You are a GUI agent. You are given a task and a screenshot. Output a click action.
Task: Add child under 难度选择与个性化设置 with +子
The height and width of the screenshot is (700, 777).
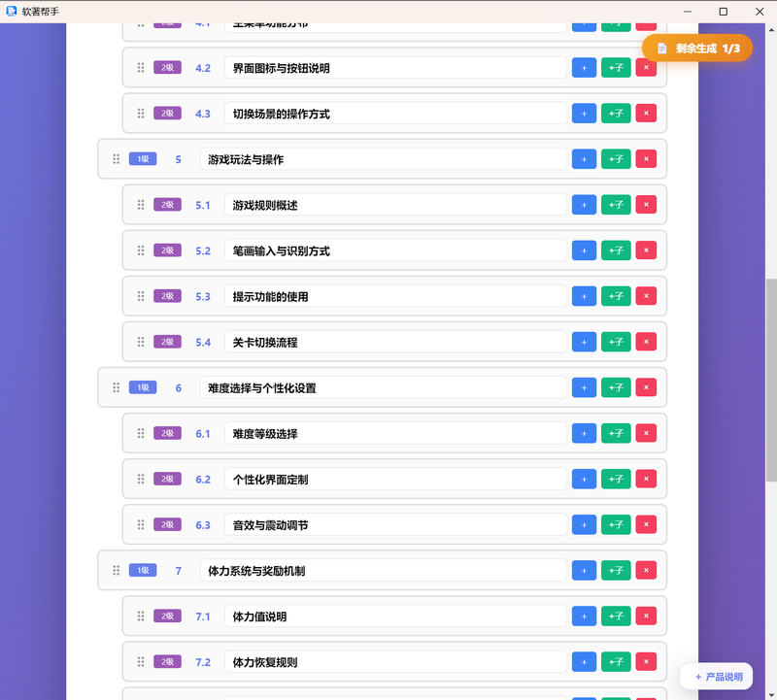[x=616, y=387]
